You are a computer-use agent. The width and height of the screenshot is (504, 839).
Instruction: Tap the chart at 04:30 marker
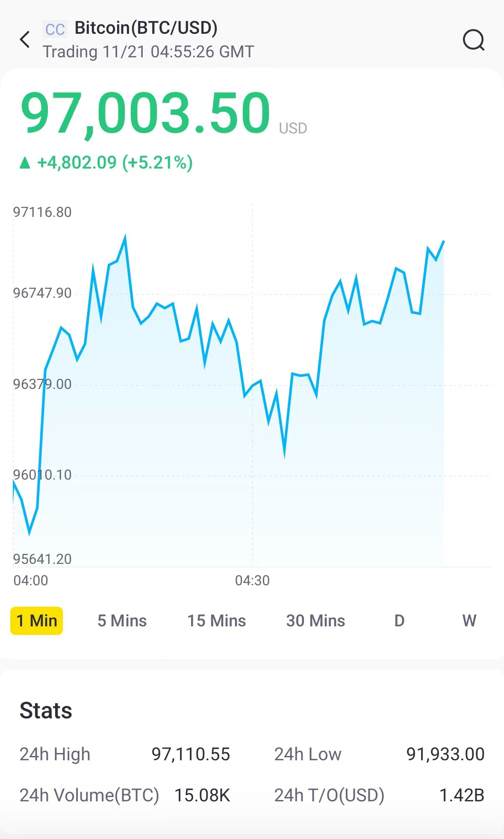pos(252,581)
